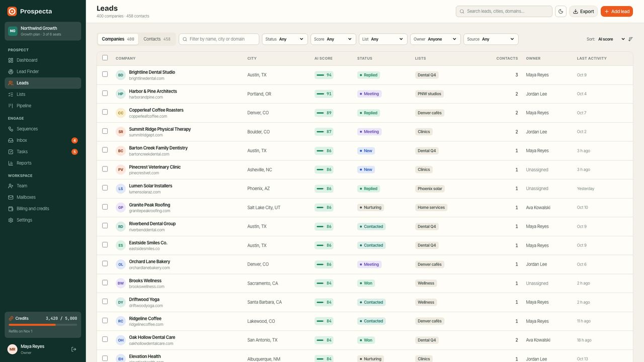
Task: Open Summit Ridge Physical Therapy company
Action: (160, 129)
